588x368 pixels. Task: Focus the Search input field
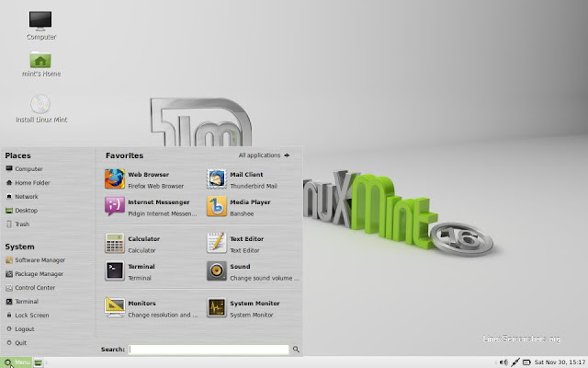coord(209,350)
